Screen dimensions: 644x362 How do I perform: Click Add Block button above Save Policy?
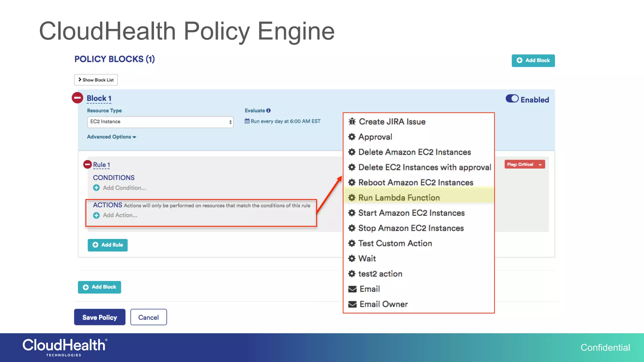click(99, 287)
